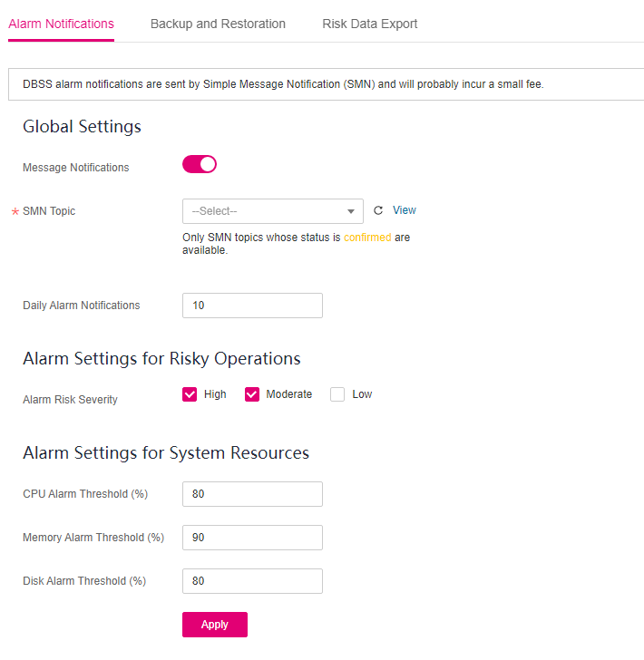
Task: Click the DBSS alarm notifications info banner
Action: tap(326, 84)
